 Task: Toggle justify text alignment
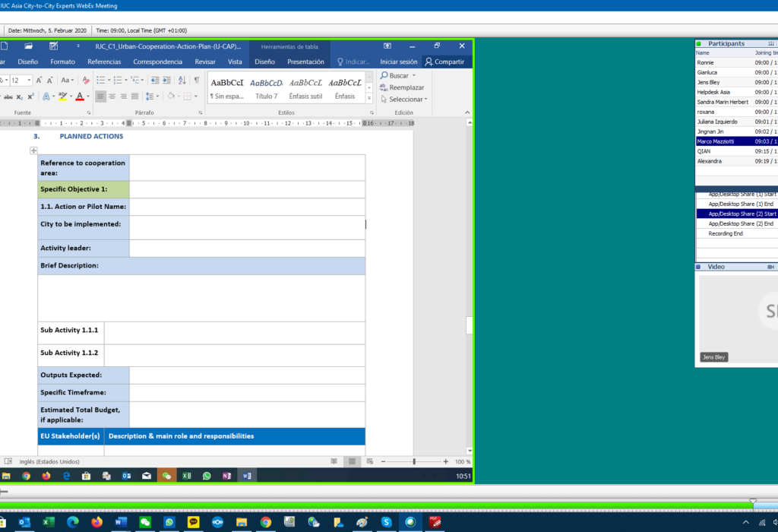(135, 97)
